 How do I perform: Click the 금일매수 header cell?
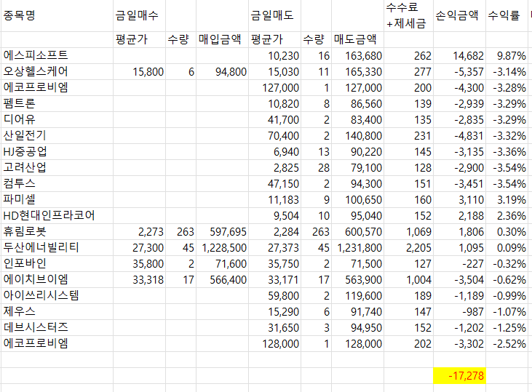point(139,15)
